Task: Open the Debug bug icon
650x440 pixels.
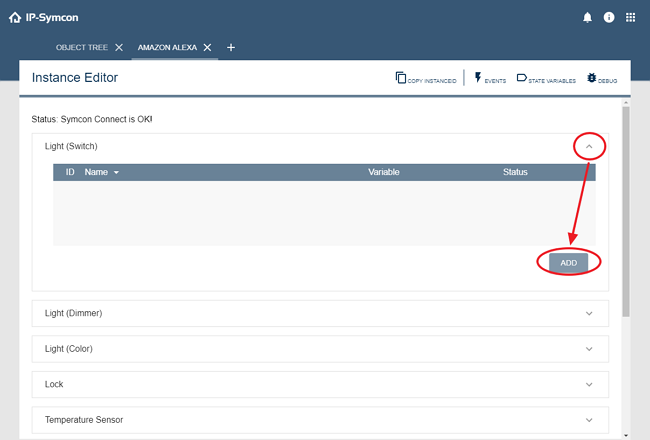Action: 592,78
